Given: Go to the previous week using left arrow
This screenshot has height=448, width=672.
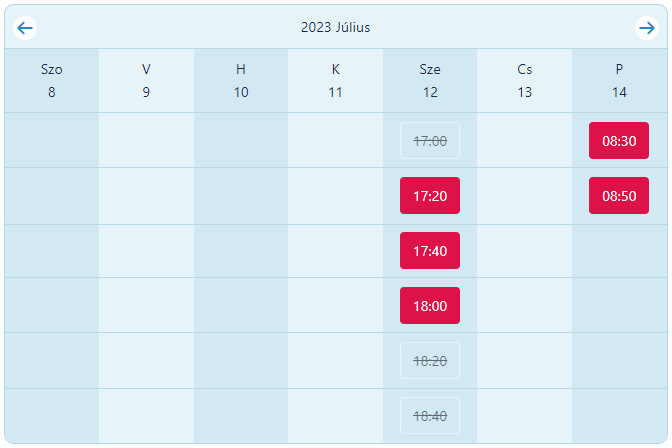Looking at the screenshot, I should (26, 28).
